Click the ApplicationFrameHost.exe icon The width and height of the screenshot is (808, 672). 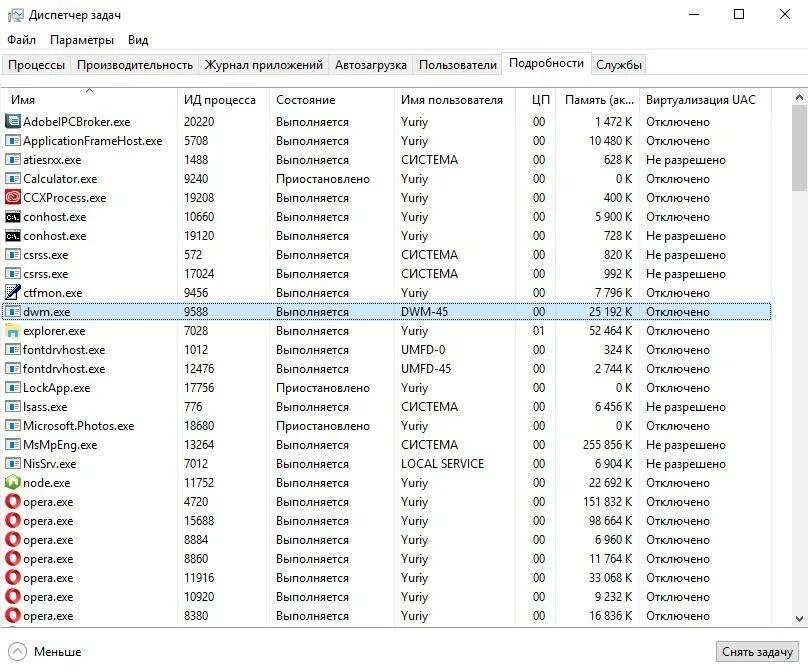[12, 141]
